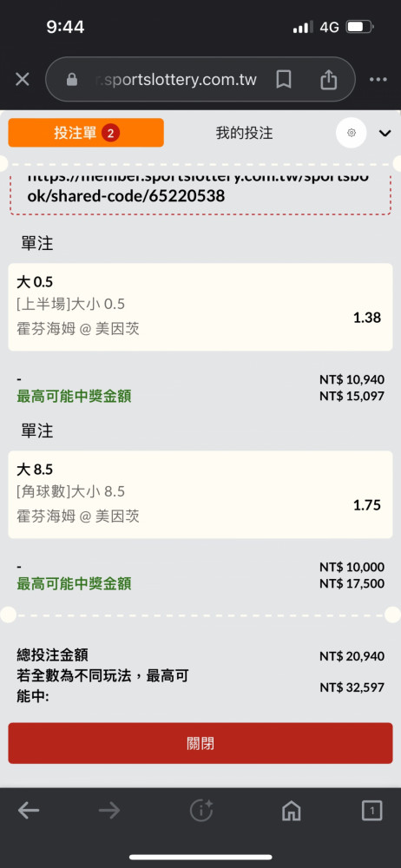Switch to 投注單 tab
401x868 pixels.
86,133
